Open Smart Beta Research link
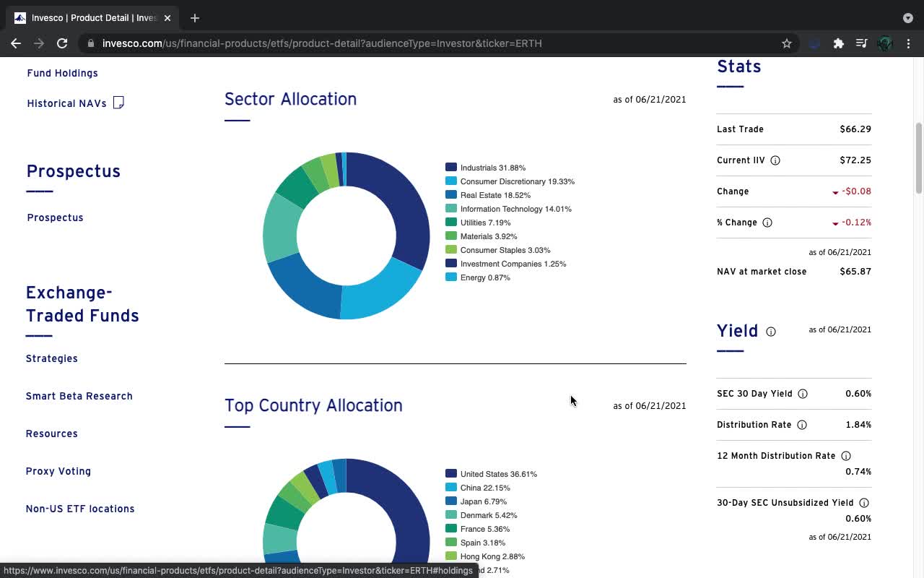 coord(79,396)
